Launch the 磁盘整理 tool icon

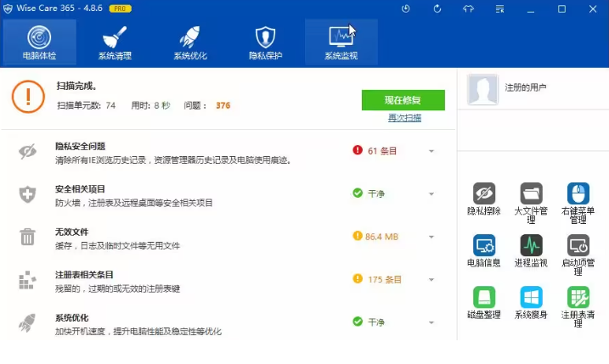tap(484, 297)
